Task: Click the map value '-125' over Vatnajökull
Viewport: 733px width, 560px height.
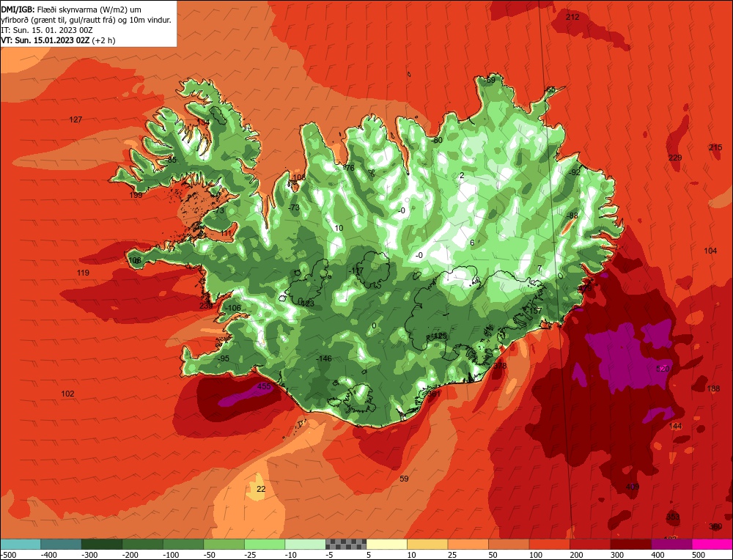Action: pos(439,336)
